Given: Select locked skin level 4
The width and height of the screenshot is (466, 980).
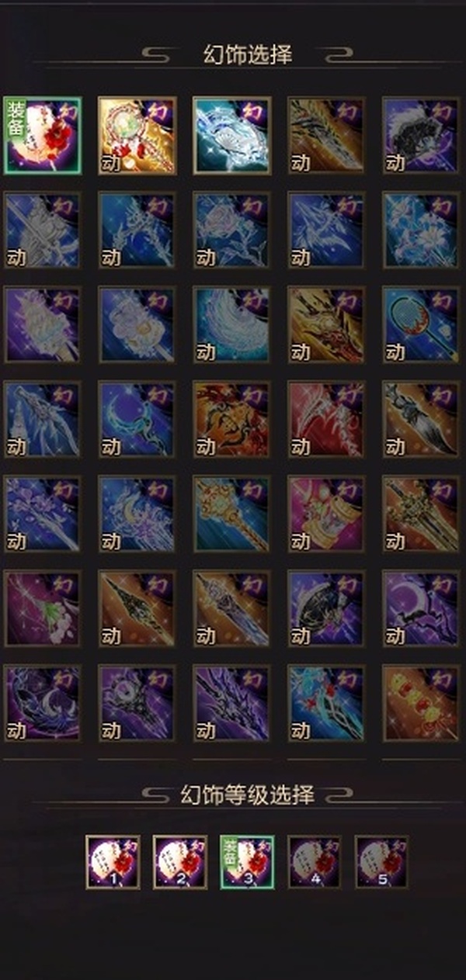Looking at the screenshot, I should point(315,862).
